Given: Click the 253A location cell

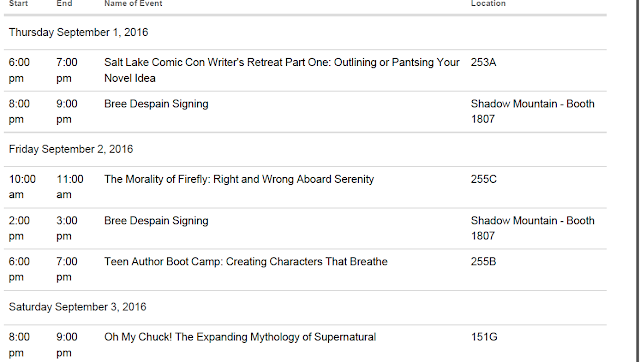Looking at the screenshot, I should 483,62.
